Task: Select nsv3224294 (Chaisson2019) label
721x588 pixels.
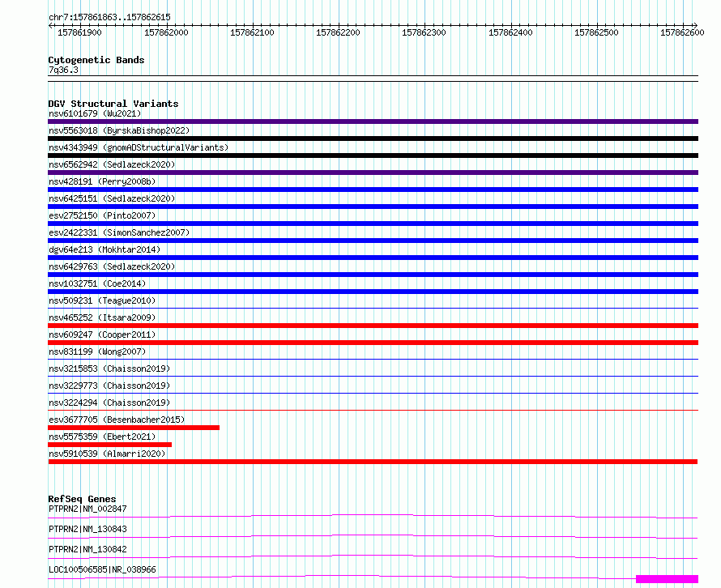Action: 109,403
